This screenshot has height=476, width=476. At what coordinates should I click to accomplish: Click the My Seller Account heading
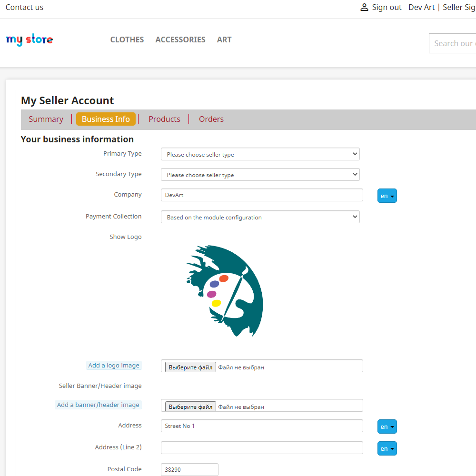coord(68,100)
